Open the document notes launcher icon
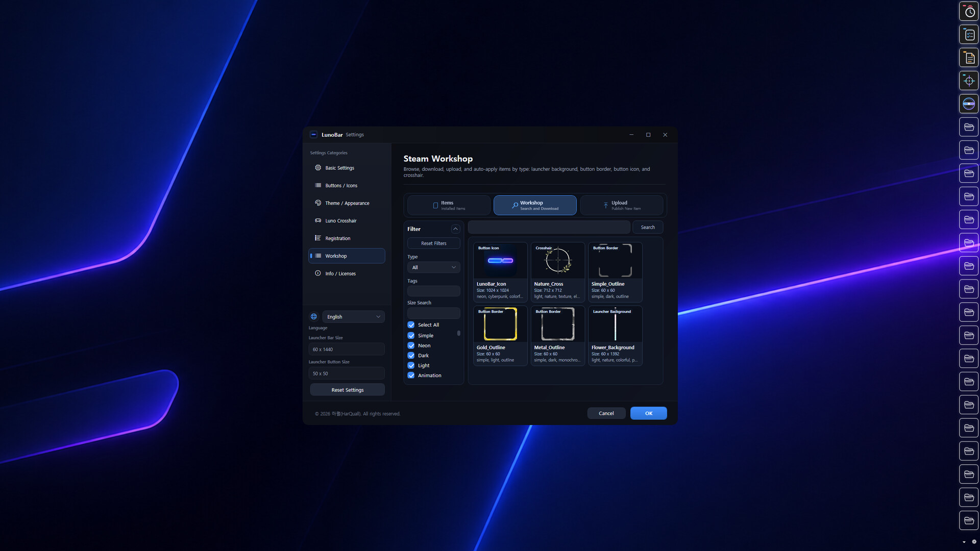 click(969, 58)
